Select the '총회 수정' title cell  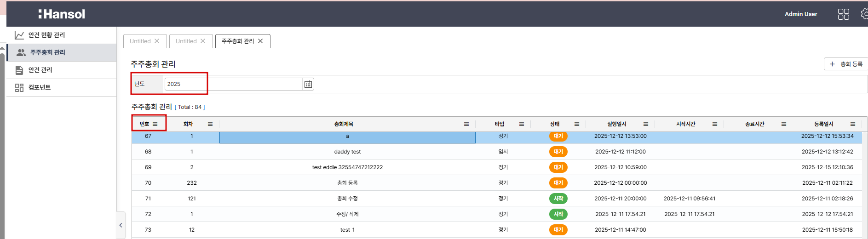[x=347, y=199]
